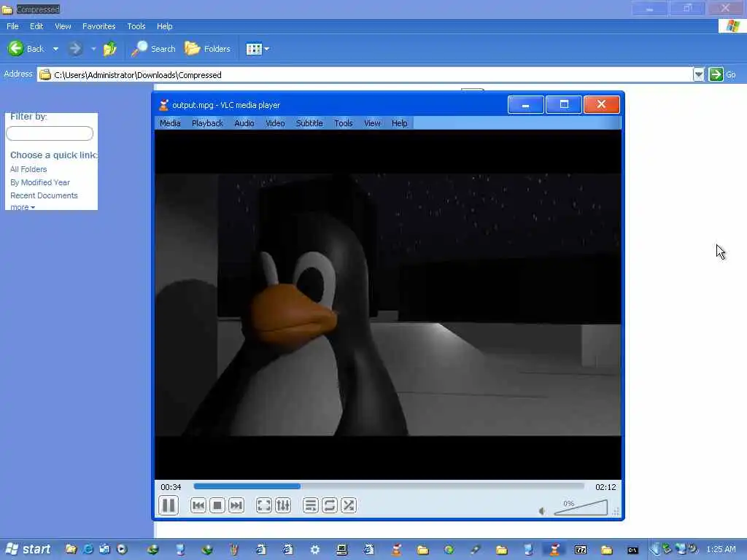
Task: Jump to previous media in VLC
Action: 198,505
